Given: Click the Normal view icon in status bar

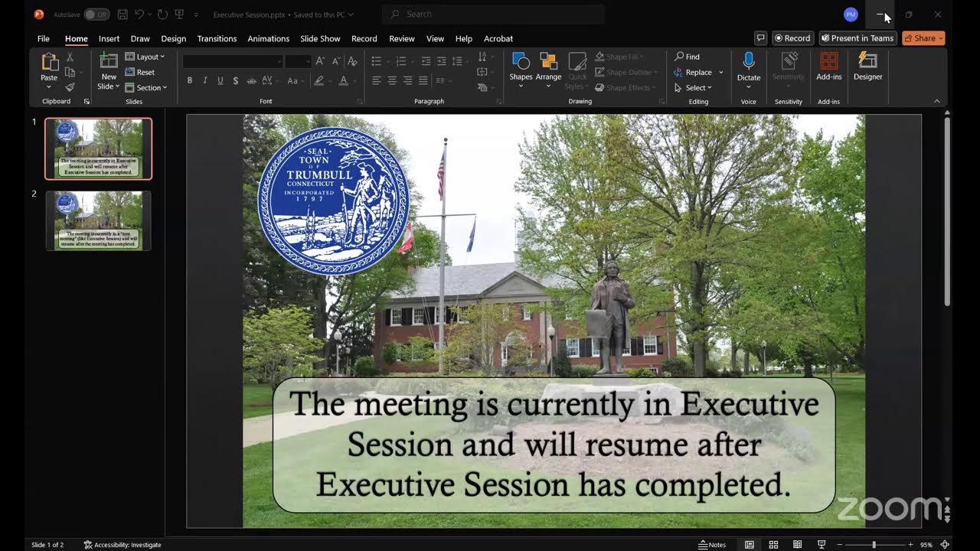Looking at the screenshot, I should [x=750, y=545].
